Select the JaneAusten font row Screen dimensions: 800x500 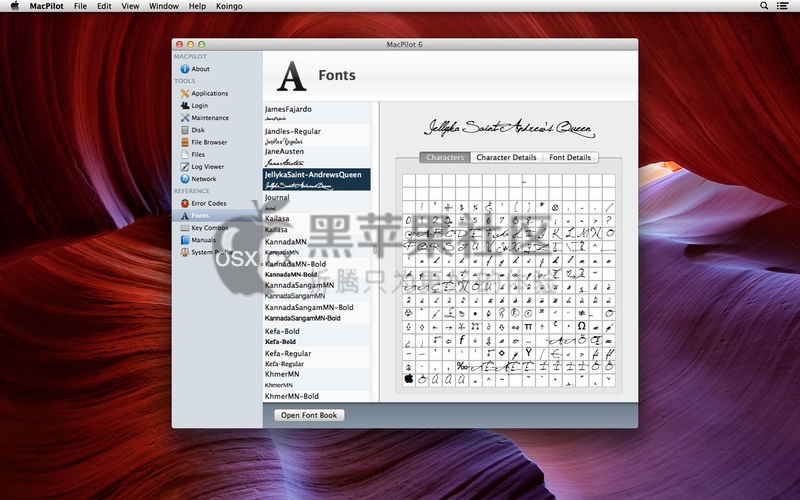(x=316, y=157)
